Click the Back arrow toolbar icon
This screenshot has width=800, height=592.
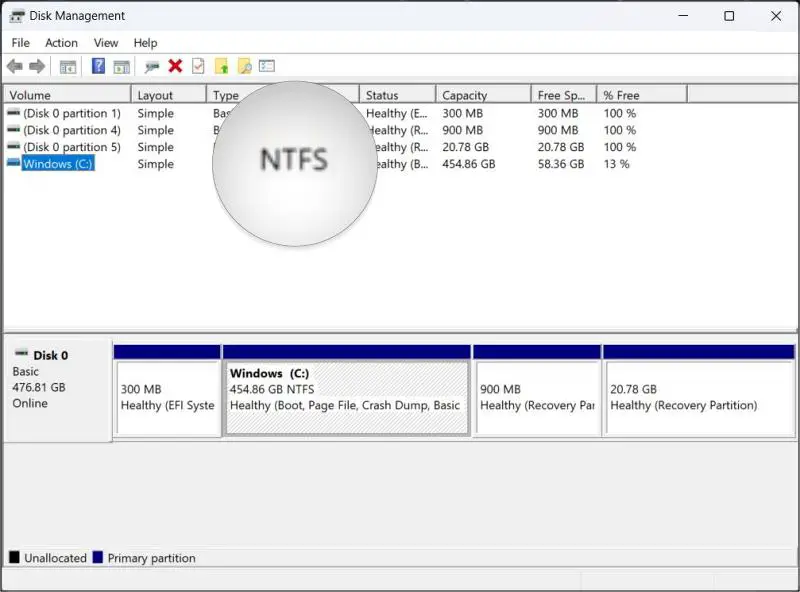pyautogui.click(x=15, y=66)
